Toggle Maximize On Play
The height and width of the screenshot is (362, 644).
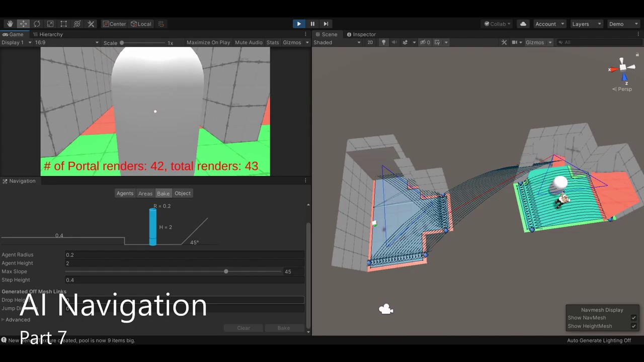(x=208, y=42)
